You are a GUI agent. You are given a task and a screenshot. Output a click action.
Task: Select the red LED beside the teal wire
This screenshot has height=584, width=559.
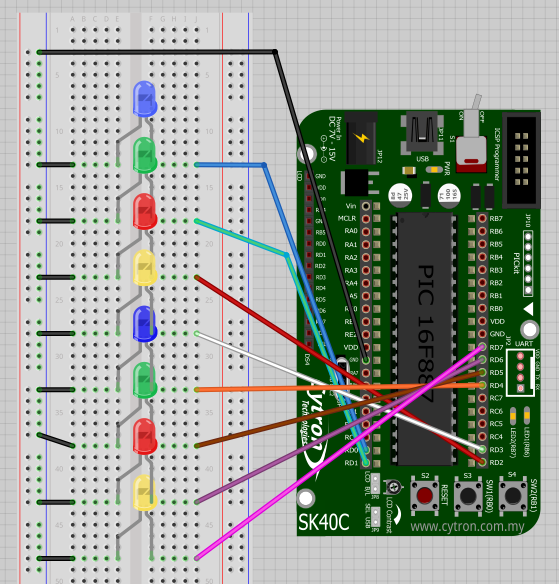coord(145,211)
